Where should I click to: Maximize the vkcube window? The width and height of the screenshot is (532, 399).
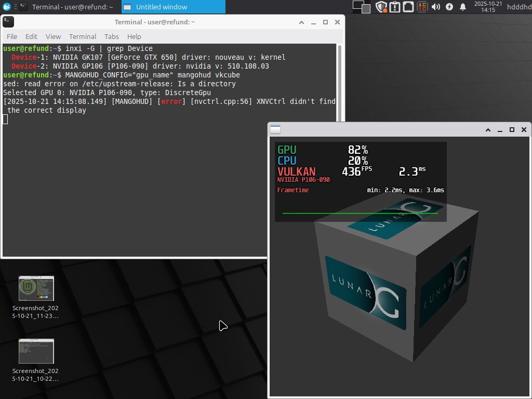(512, 129)
